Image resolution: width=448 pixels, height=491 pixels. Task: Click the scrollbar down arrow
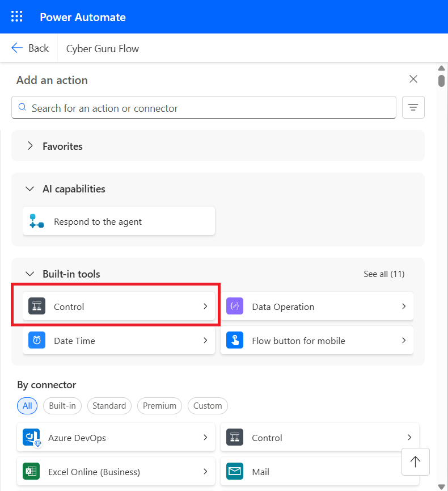point(441,486)
